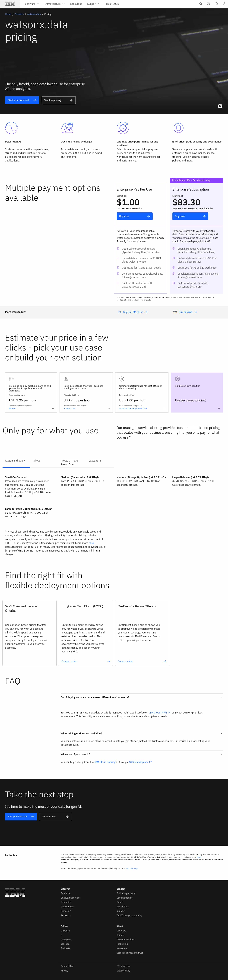Viewport: 228px width, 980px height.
Task: Expand the Software menu in the navigation
Action: [32, 4]
